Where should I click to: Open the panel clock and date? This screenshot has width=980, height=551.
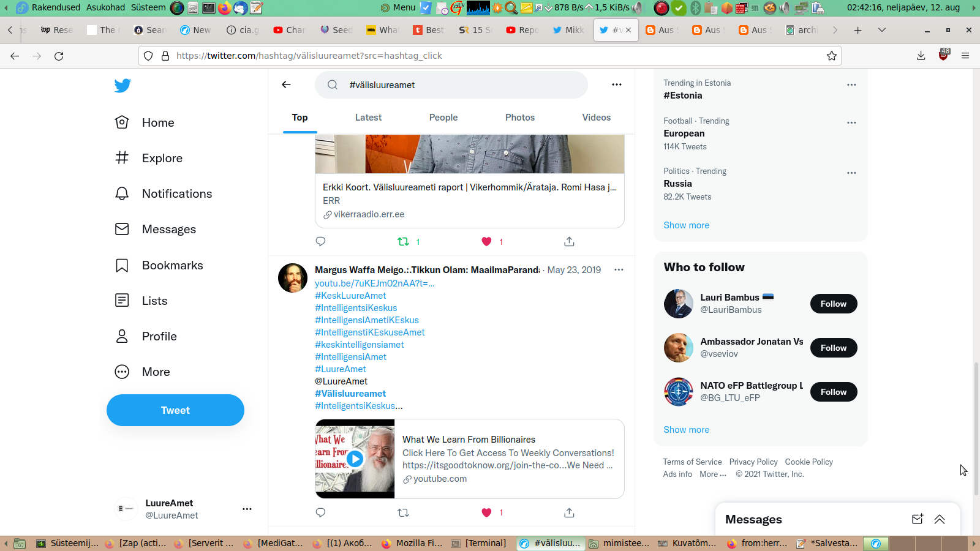(x=903, y=7)
